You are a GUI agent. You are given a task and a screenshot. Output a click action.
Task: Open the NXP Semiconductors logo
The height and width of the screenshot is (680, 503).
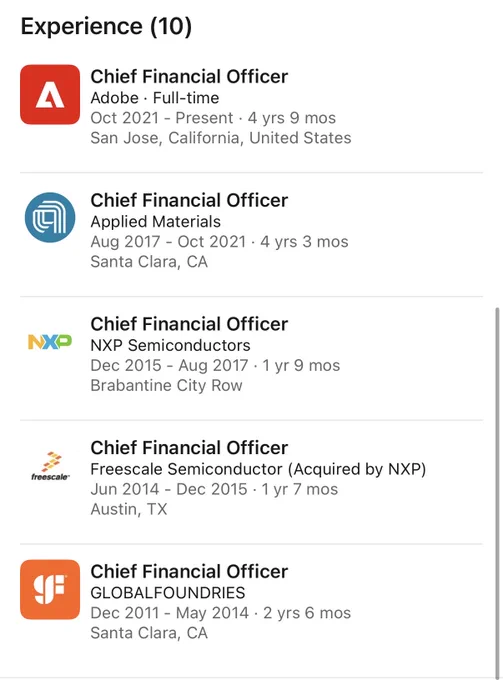point(50,342)
